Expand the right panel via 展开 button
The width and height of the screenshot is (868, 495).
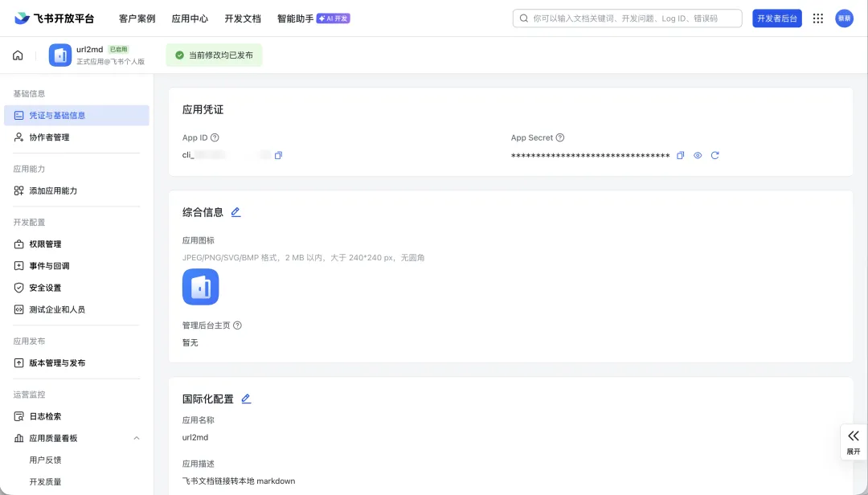(854, 442)
